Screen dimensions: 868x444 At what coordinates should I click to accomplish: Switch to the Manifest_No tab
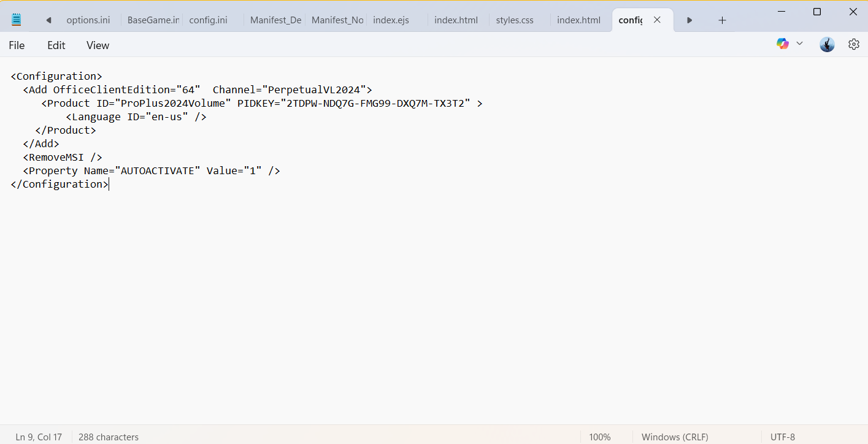[x=337, y=20]
